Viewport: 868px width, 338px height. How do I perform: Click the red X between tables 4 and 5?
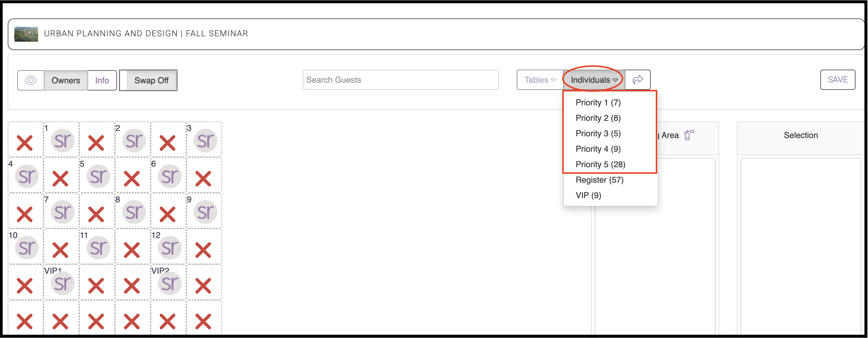(x=60, y=179)
